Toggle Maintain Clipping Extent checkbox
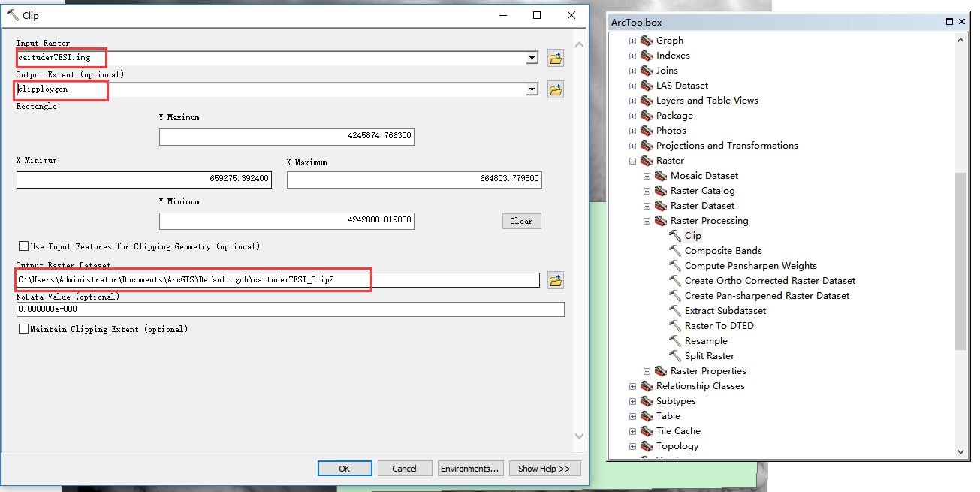This screenshot has height=492, width=980. [x=24, y=329]
